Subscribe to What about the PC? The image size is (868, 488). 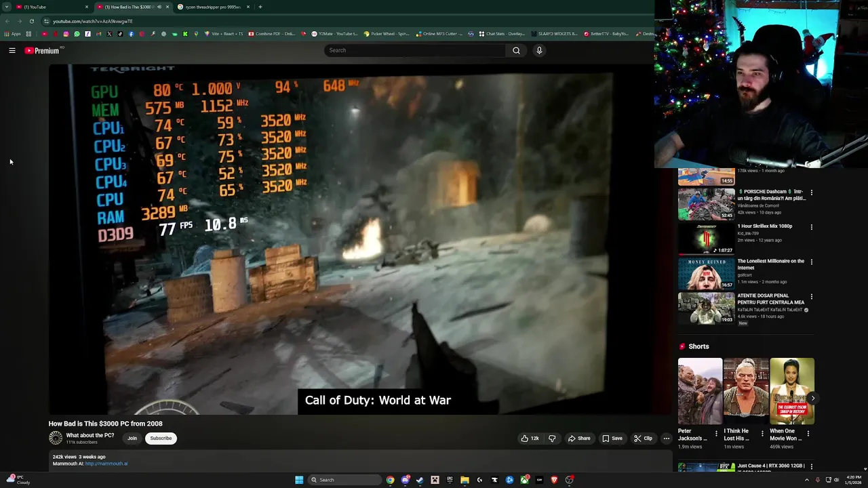click(161, 439)
